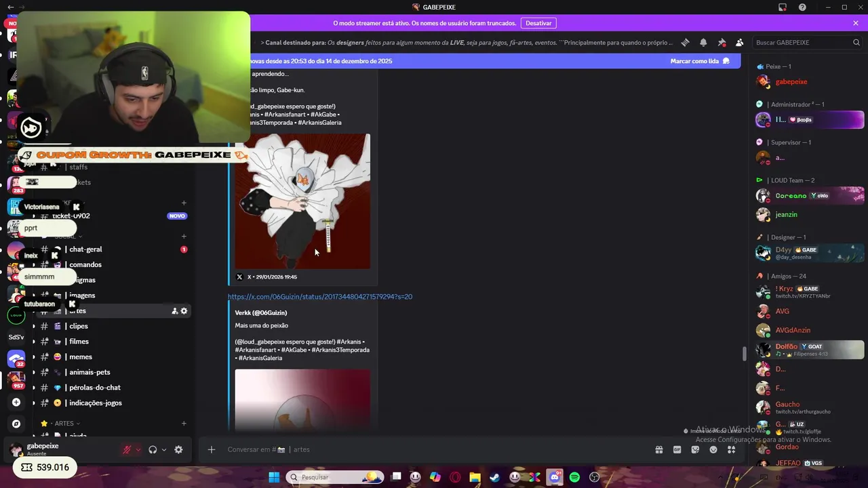Click the Desativar streamer mode button
Image resolution: width=868 pixels, height=488 pixels.
[x=538, y=23]
